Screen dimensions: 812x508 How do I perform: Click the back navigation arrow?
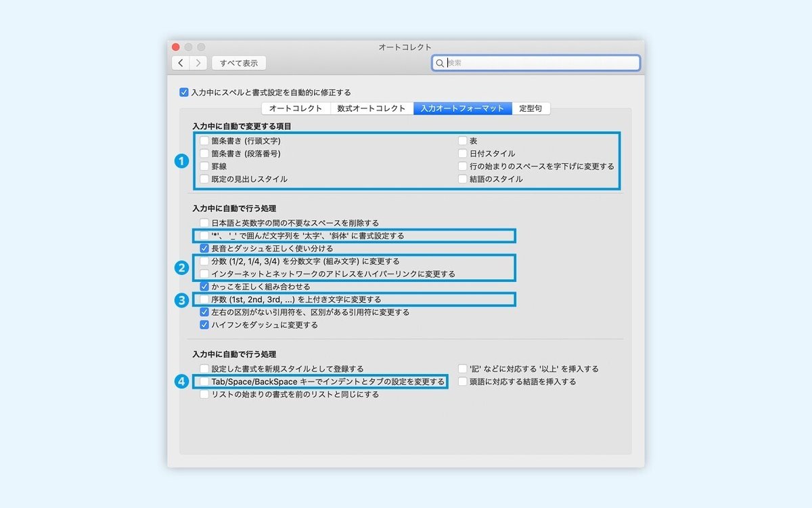tap(181, 62)
